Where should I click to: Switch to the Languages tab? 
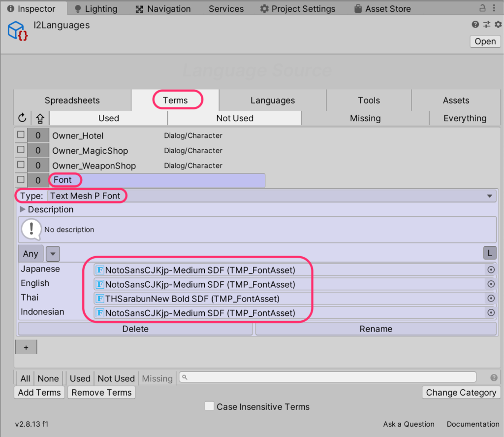point(272,101)
